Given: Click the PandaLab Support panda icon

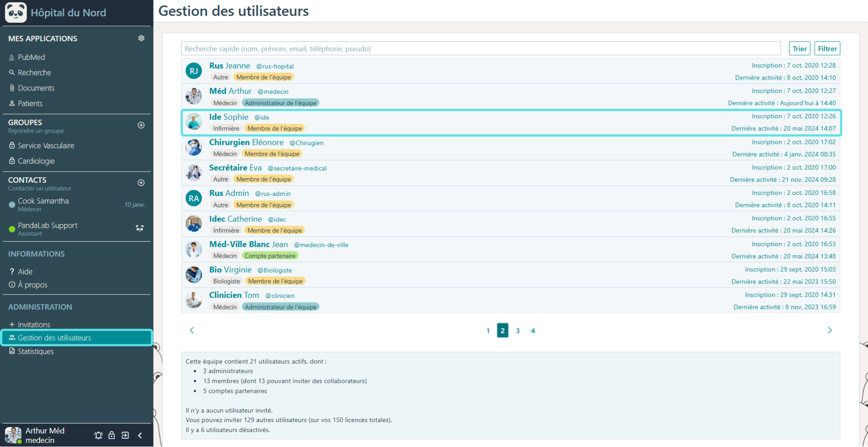Looking at the screenshot, I should point(140,228).
